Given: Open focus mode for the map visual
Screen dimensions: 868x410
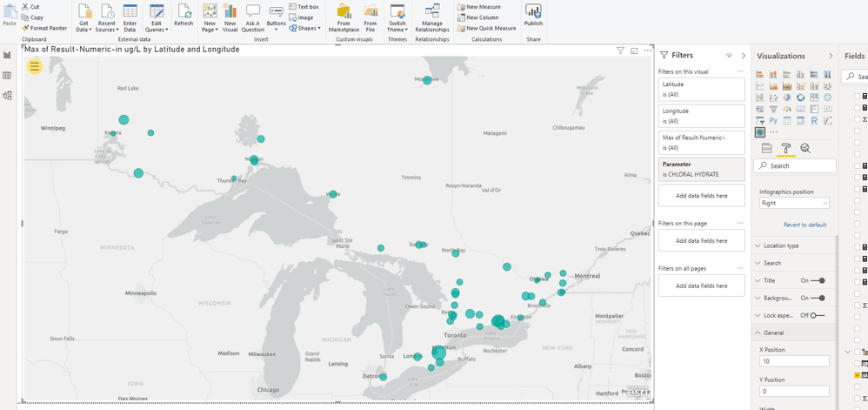Looking at the screenshot, I should [x=634, y=50].
